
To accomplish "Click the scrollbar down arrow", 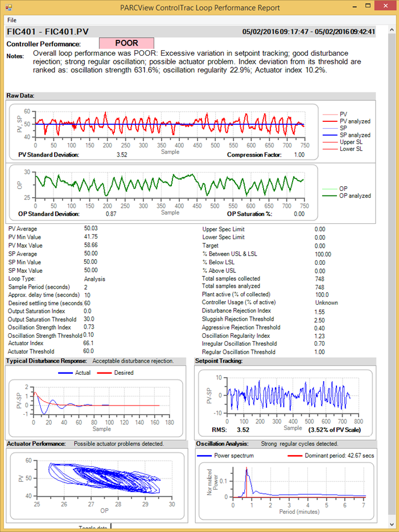I will (x=392, y=525).
